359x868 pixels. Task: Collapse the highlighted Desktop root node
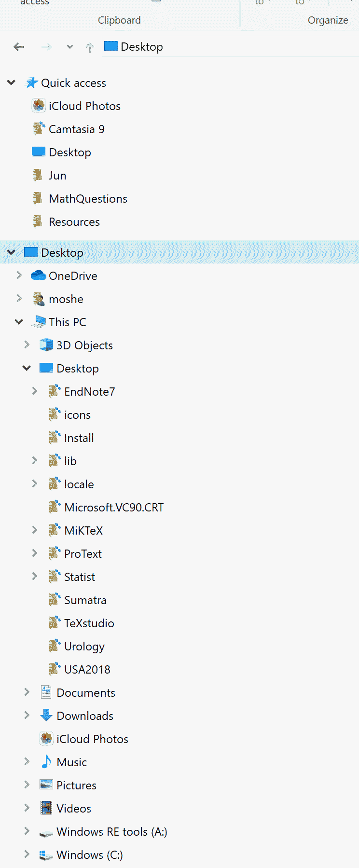coord(12,252)
